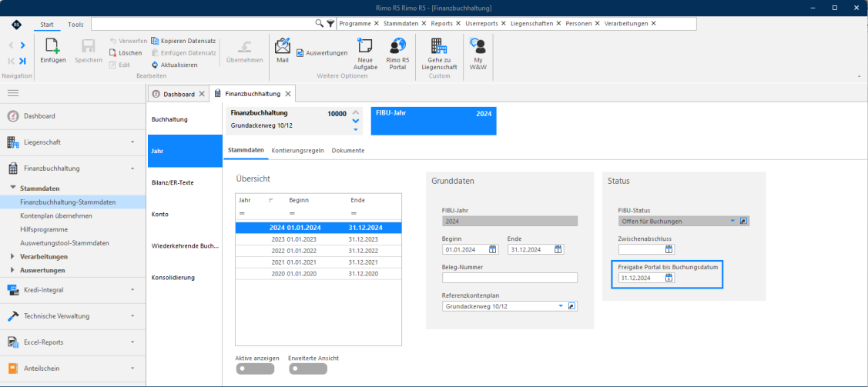Image resolution: width=868 pixels, height=387 pixels.
Task: Open Hilfsprogramme in the sidebar
Action: point(44,229)
